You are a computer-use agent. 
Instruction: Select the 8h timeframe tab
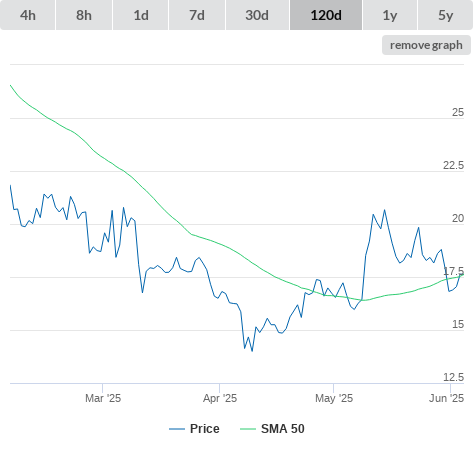click(x=84, y=15)
